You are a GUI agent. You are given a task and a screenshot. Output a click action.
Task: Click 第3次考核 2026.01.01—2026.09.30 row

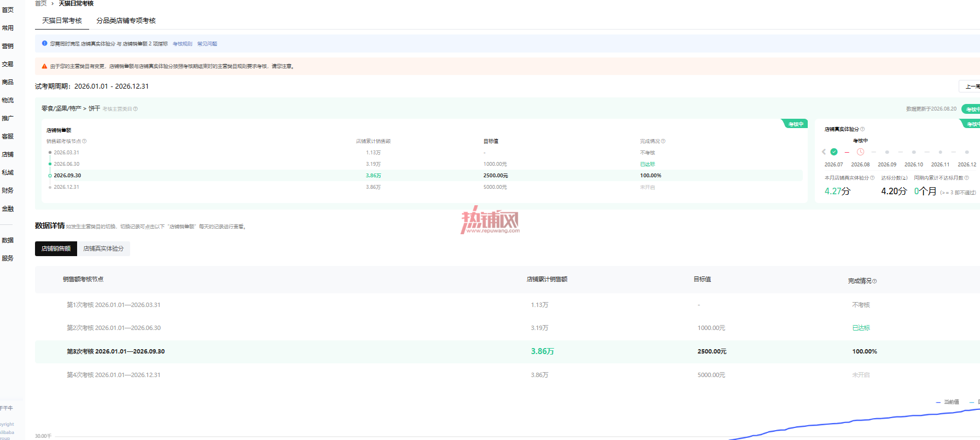[507, 351]
